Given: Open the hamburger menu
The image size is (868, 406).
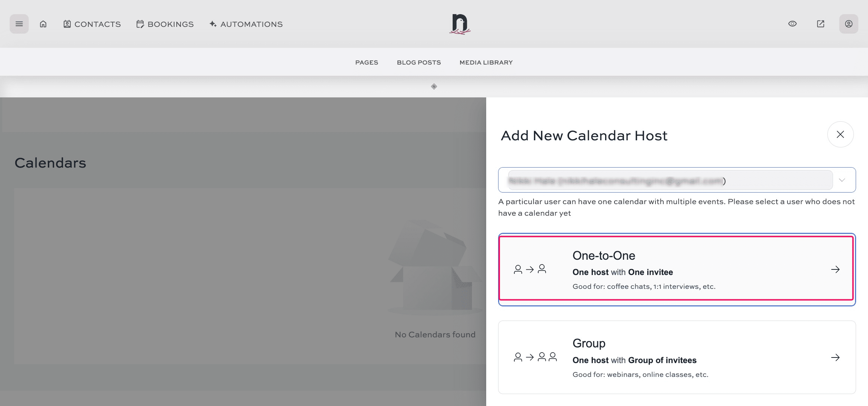Looking at the screenshot, I should pos(19,24).
